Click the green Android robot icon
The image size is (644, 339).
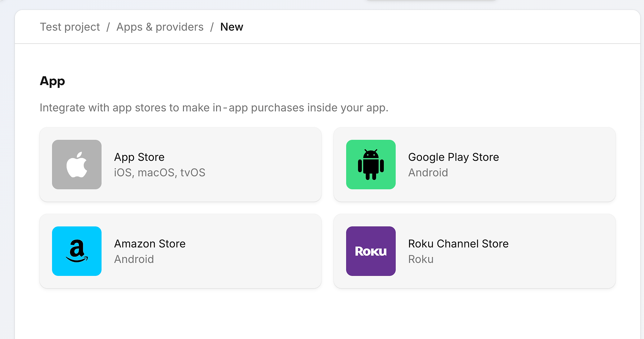371,165
